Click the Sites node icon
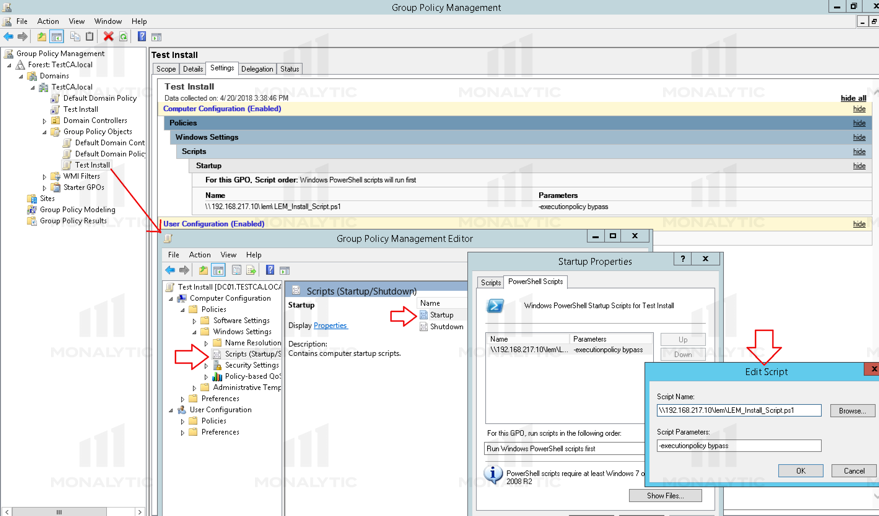 [33, 199]
